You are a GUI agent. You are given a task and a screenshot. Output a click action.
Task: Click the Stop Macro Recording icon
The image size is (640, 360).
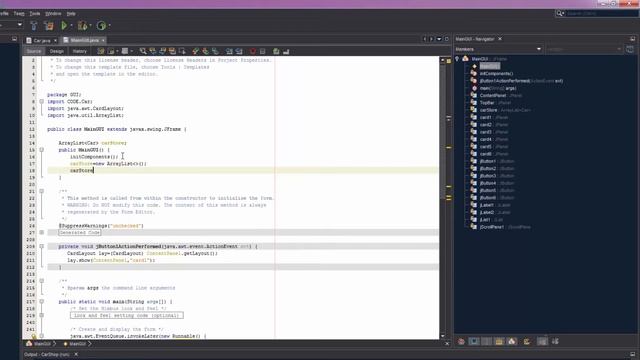tap(262, 51)
